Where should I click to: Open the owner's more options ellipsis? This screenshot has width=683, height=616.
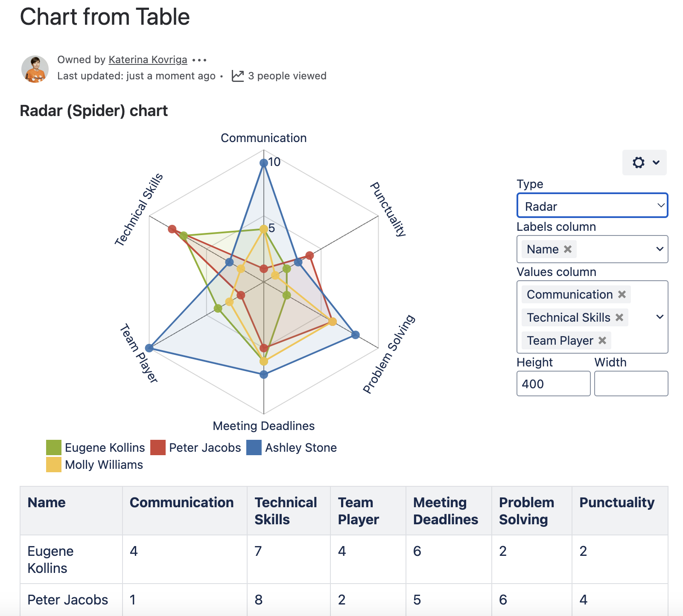click(199, 60)
